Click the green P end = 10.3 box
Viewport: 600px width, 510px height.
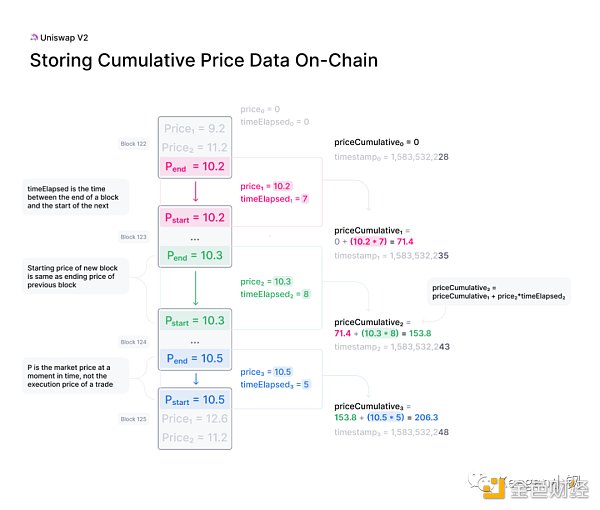194,256
